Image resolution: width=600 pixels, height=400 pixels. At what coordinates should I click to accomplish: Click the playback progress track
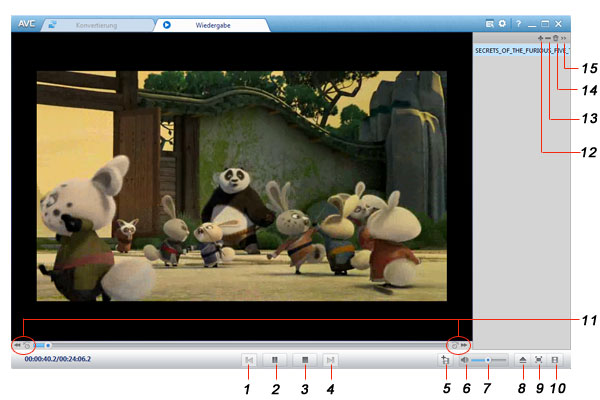pyautogui.click(x=241, y=345)
